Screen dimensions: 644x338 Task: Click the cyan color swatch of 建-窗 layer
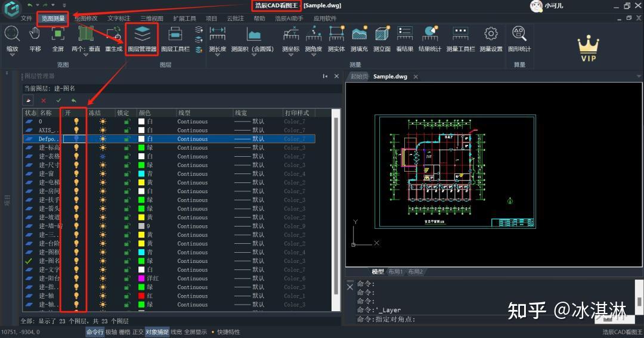[x=141, y=173]
